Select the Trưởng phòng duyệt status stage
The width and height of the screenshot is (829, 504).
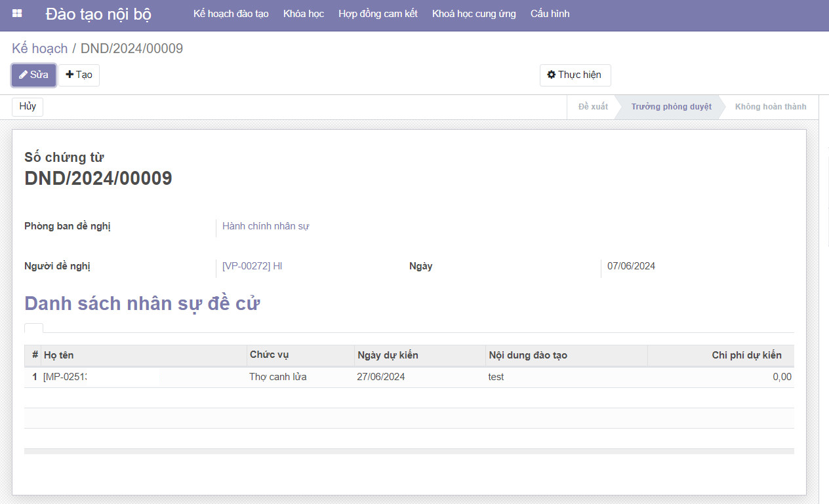(671, 107)
